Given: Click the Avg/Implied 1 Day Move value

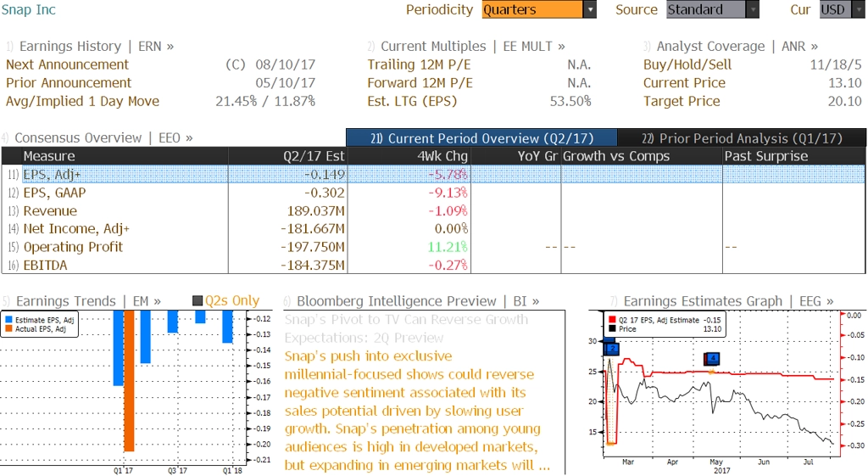Looking at the screenshot, I should 265,101.
